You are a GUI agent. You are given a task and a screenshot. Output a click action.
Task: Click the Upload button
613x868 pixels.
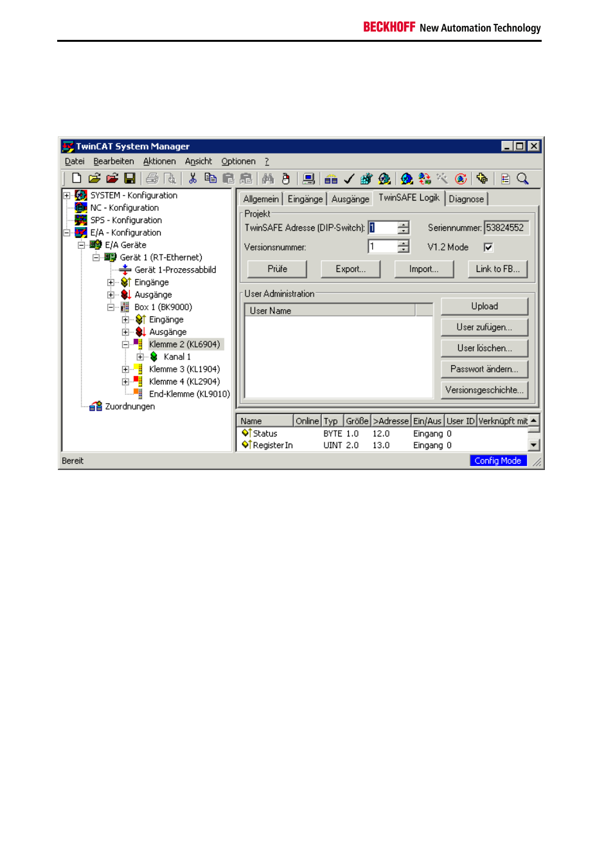pos(484,306)
